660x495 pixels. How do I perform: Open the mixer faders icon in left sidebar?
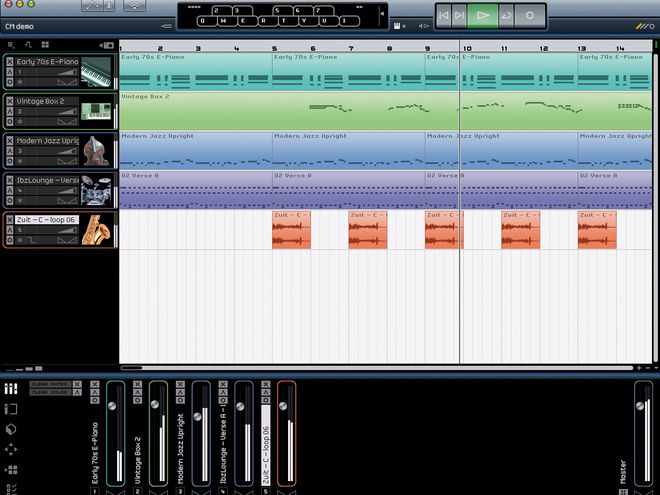coord(11,389)
